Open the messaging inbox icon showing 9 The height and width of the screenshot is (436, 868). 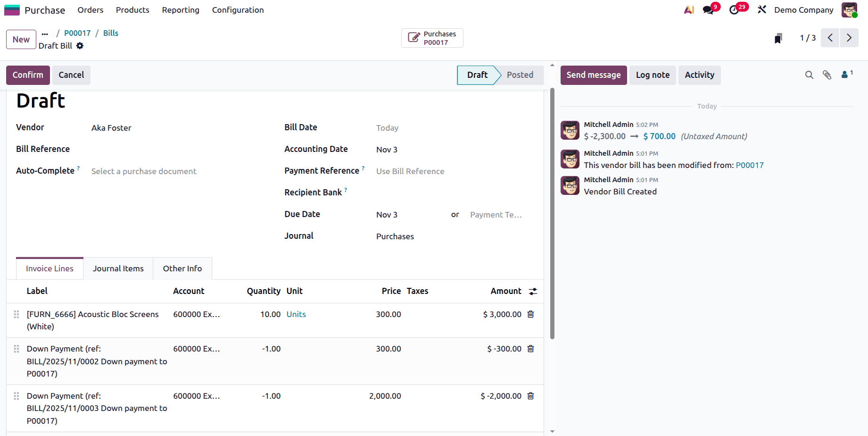[x=709, y=9]
